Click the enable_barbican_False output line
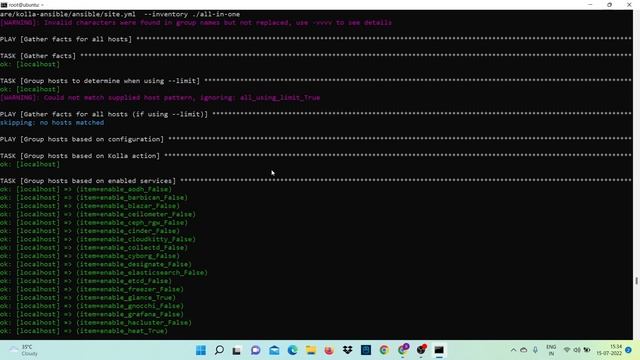The width and height of the screenshot is (640, 360). click(x=94, y=198)
